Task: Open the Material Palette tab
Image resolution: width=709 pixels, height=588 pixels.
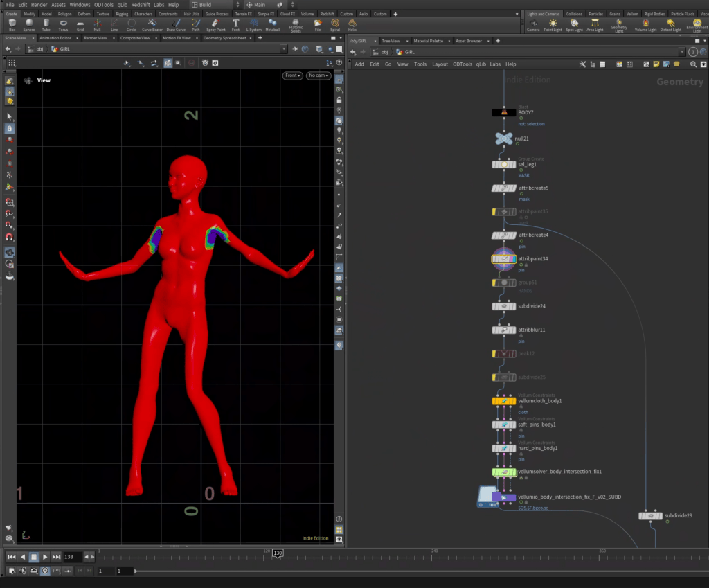Action: click(x=428, y=41)
